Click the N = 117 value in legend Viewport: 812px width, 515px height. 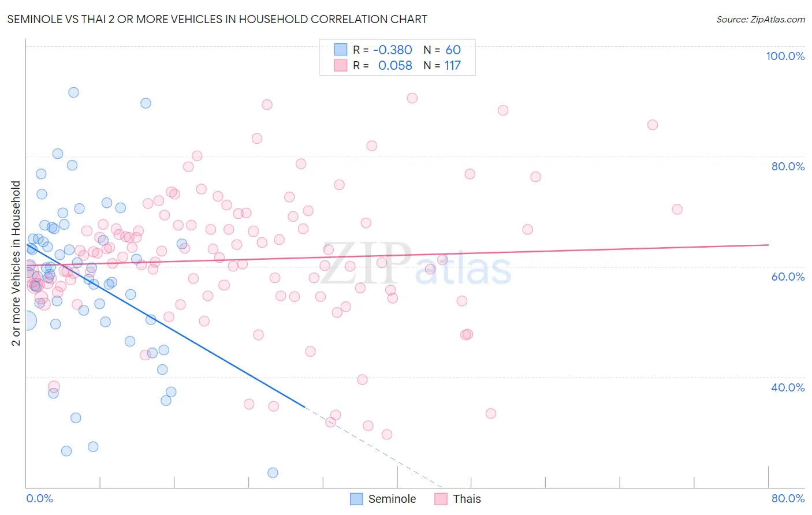click(x=442, y=65)
